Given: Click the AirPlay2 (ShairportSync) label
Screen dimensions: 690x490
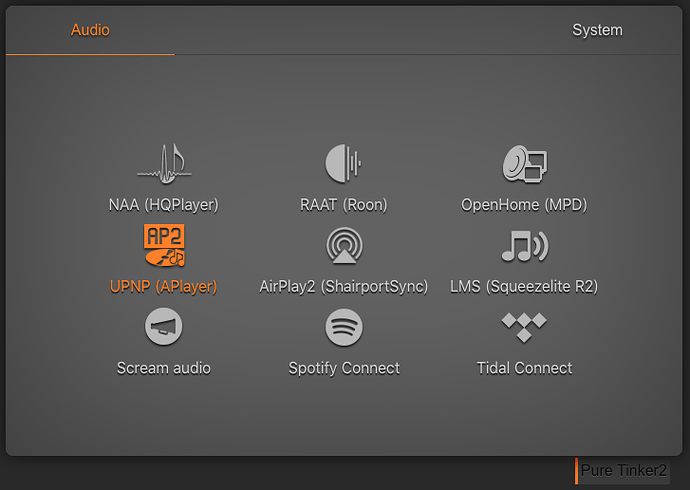Looking at the screenshot, I should click(344, 287).
